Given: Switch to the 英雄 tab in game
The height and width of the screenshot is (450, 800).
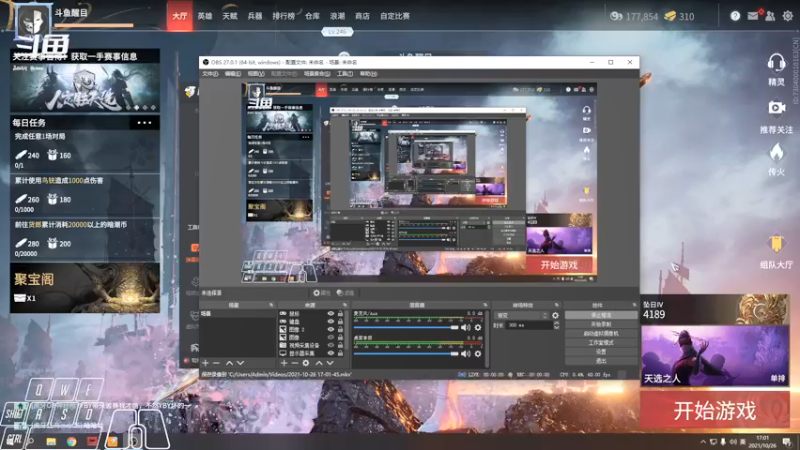Looking at the screenshot, I should pyautogui.click(x=205, y=16).
